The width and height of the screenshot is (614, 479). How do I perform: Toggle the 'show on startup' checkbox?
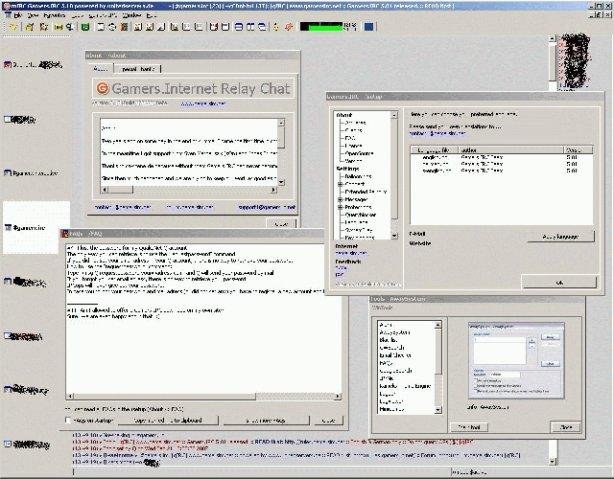point(68,420)
